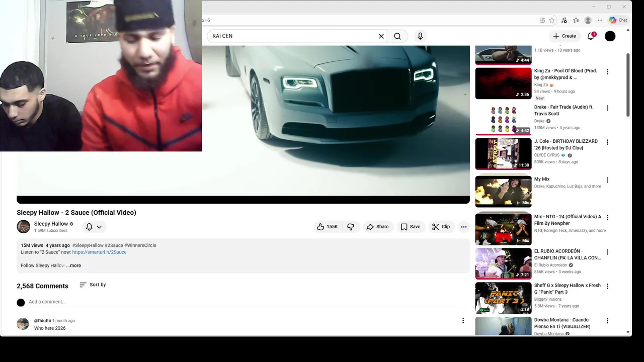Click the #WinnersCircle hashtag

click(140, 245)
